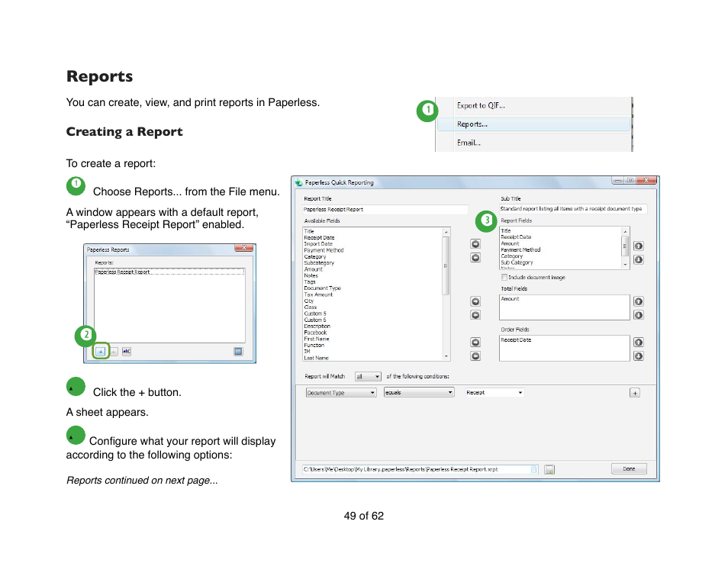Click the blue icon at right of Paperless Reports toolbar
Image resolution: width=728 pixels, height=563 pixels.
pos(238,352)
